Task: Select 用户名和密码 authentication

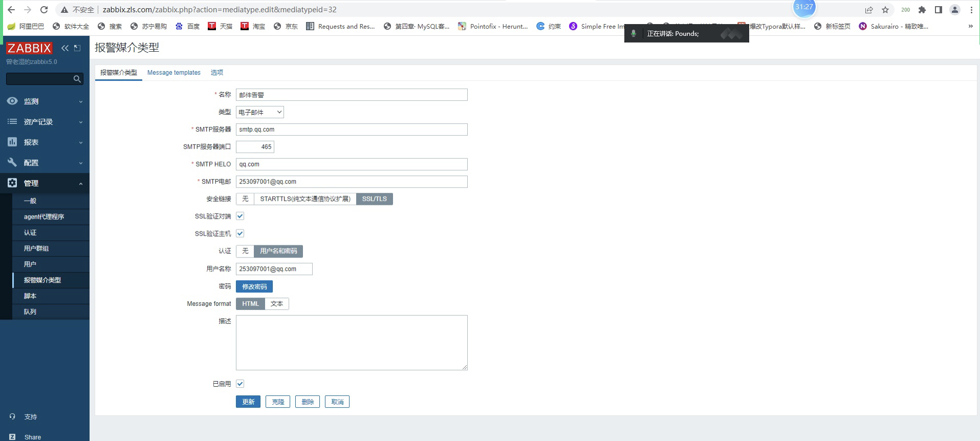Action: point(278,251)
